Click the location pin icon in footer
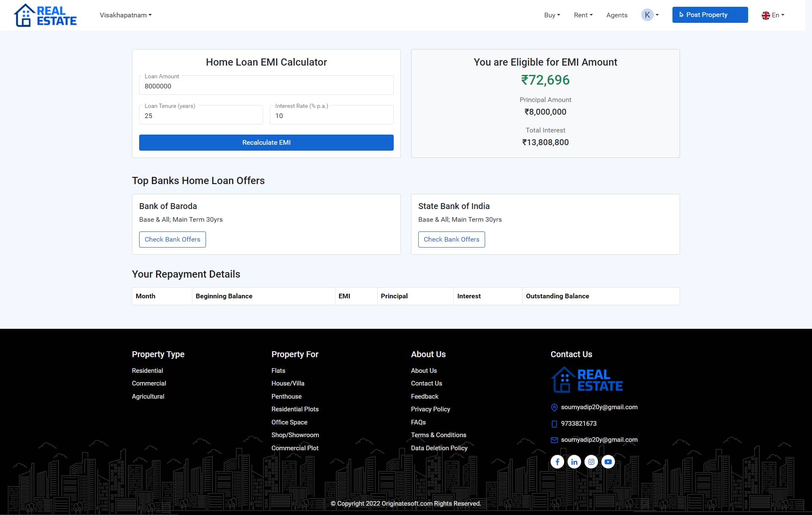 click(554, 407)
